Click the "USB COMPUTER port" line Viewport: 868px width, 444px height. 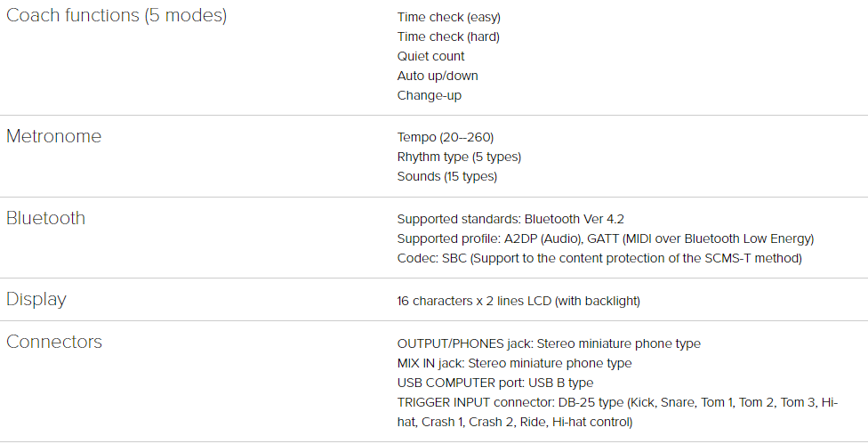click(494, 383)
